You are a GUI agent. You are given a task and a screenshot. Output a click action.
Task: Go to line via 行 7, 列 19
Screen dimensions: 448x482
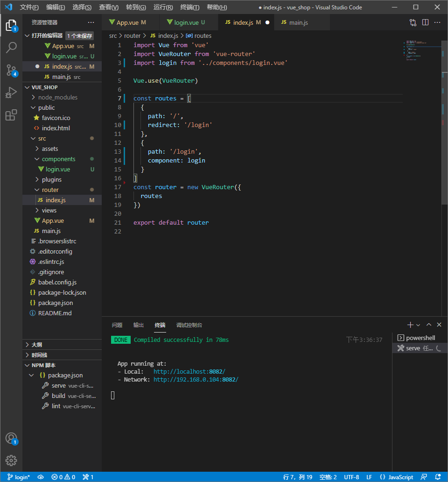[298, 477]
